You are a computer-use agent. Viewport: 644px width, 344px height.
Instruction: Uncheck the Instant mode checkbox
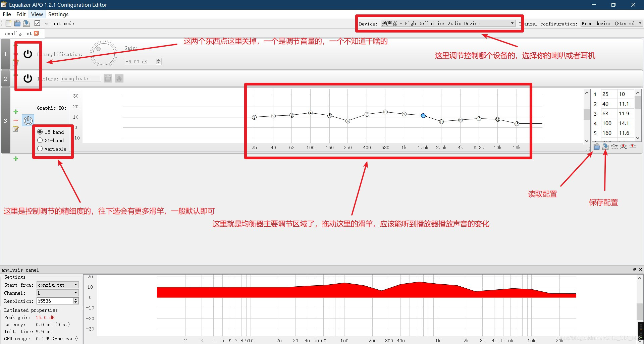click(37, 23)
